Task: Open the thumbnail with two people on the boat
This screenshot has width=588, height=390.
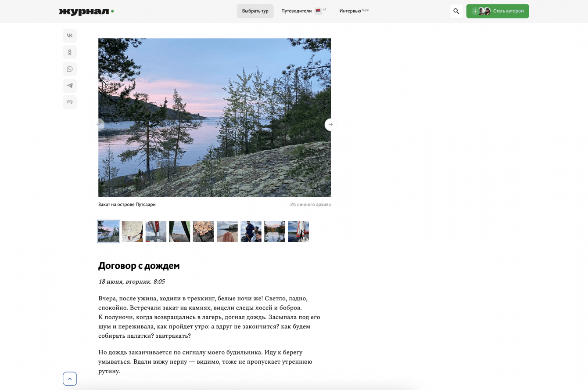Action: point(251,231)
